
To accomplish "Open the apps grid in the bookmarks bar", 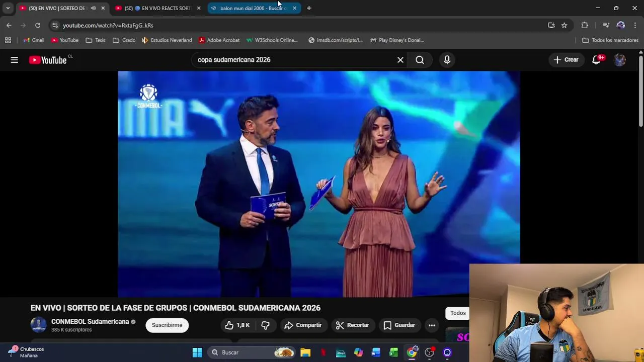I will pyautogui.click(x=8, y=40).
